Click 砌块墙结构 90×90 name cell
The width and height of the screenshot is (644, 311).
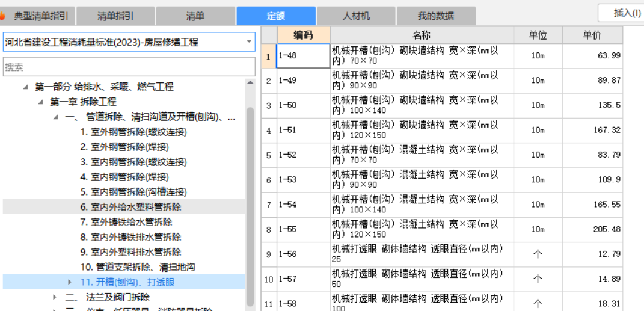(x=422, y=81)
